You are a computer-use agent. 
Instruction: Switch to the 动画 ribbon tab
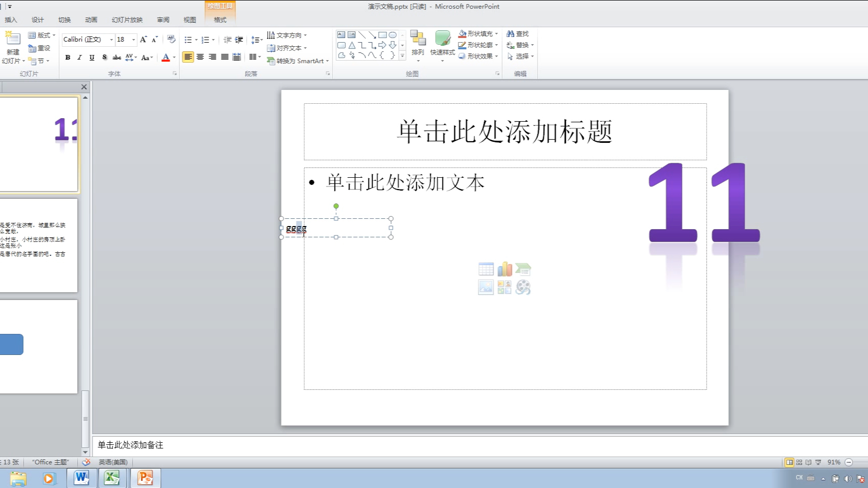click(x=90, y=20)
